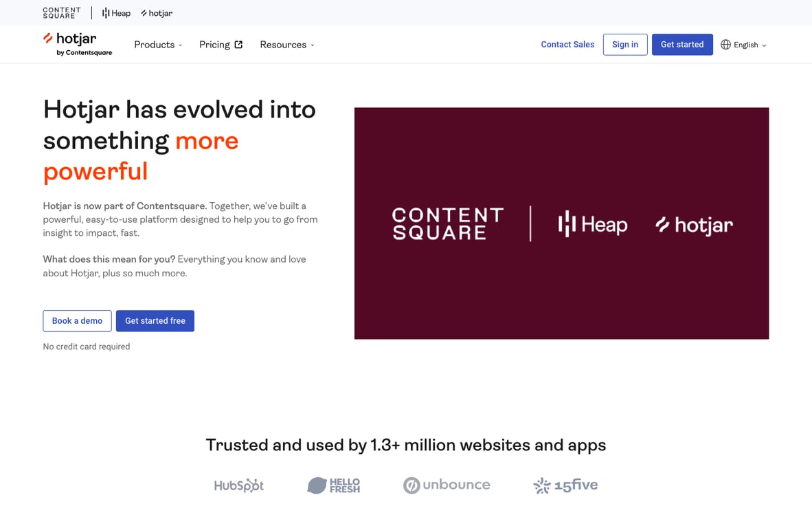Click the 15Five logo
This screenshot has width=812, height=528.
pos(565,485)
